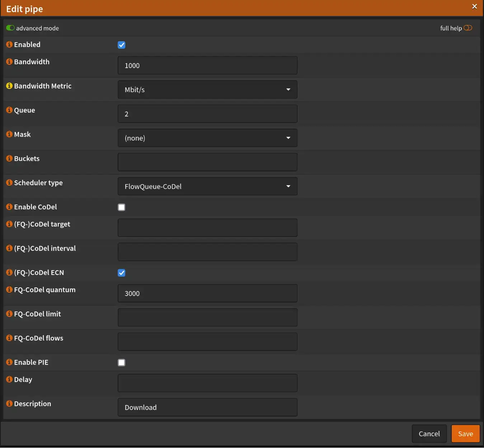Show help for Scheduler type
Viewport: 484px width, 448px height.
9,183
